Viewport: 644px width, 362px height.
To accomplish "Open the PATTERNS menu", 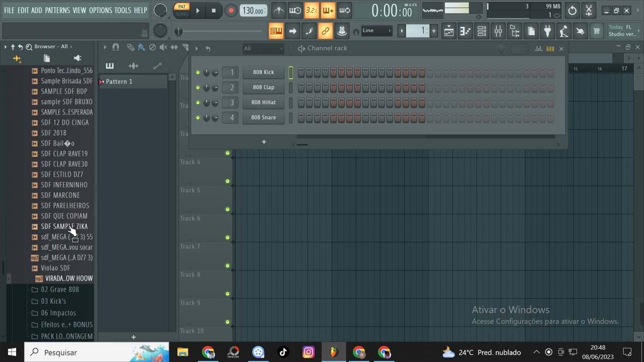I will tap(57, 10).
